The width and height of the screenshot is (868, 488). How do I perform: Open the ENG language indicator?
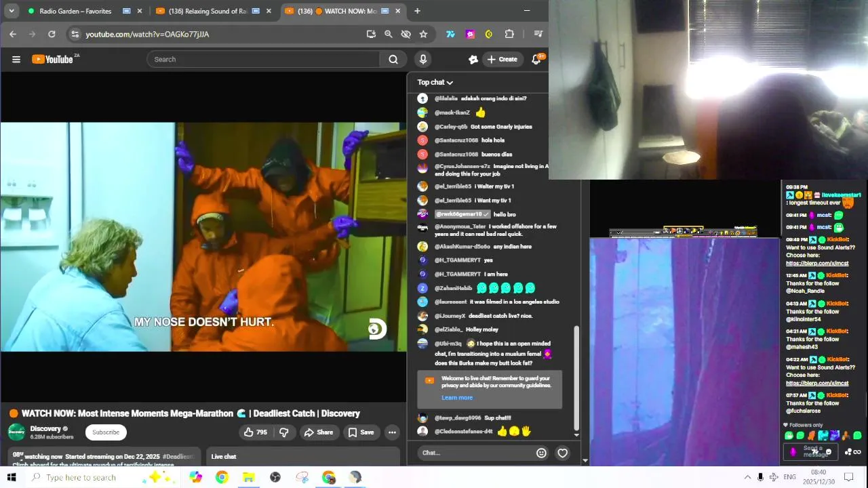coord(789,477)
